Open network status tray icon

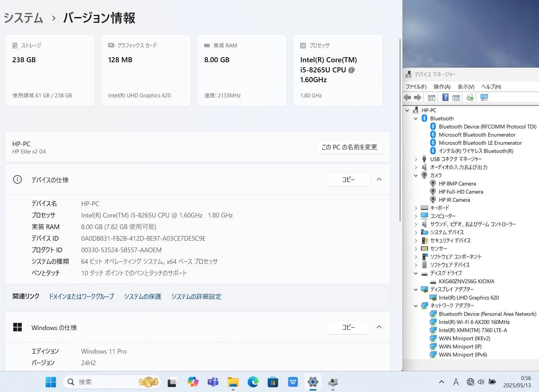[x=470, y=382]
